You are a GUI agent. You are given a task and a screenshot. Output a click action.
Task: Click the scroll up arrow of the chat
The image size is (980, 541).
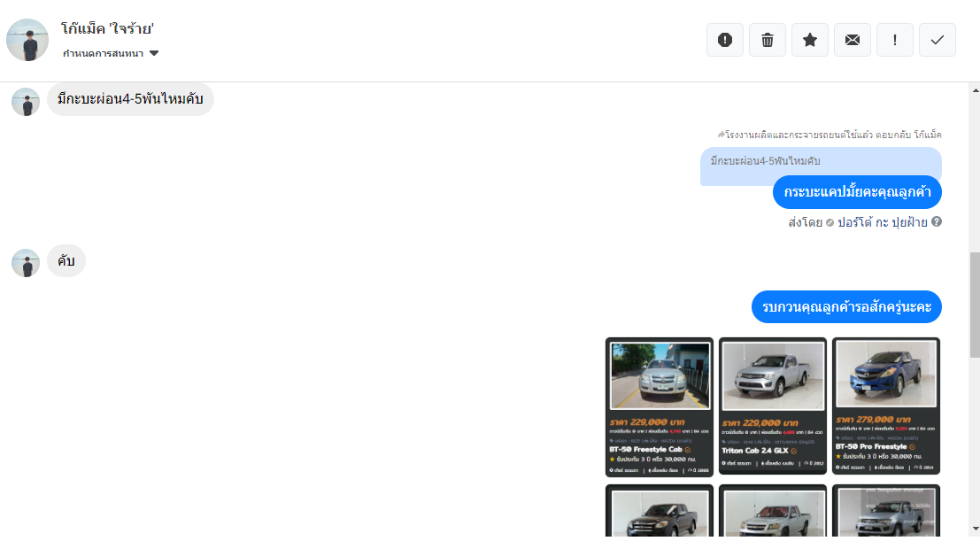[x=975, y=90]
